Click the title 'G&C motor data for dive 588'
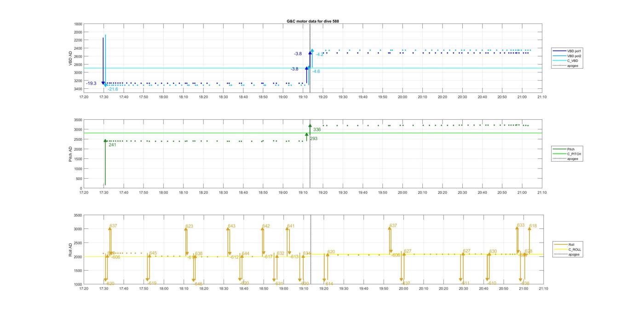Image resolution: width=644 pixels, height=319 pixels. point(313,21)
